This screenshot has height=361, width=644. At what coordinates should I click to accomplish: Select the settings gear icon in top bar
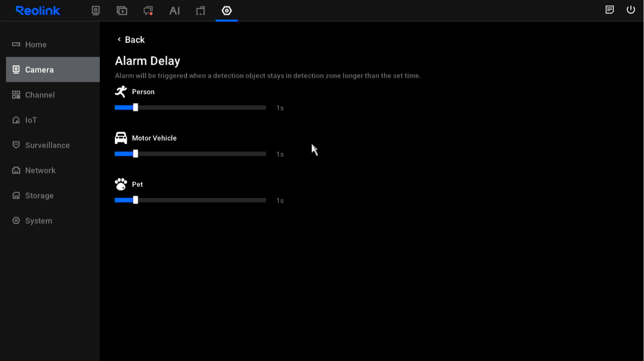pyautogui.click(x=227, y=11)
